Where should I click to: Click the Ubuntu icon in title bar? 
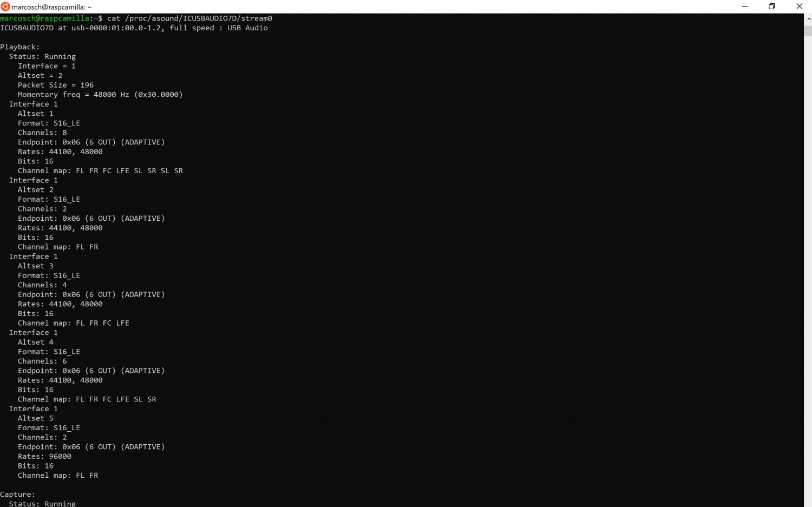5,6
